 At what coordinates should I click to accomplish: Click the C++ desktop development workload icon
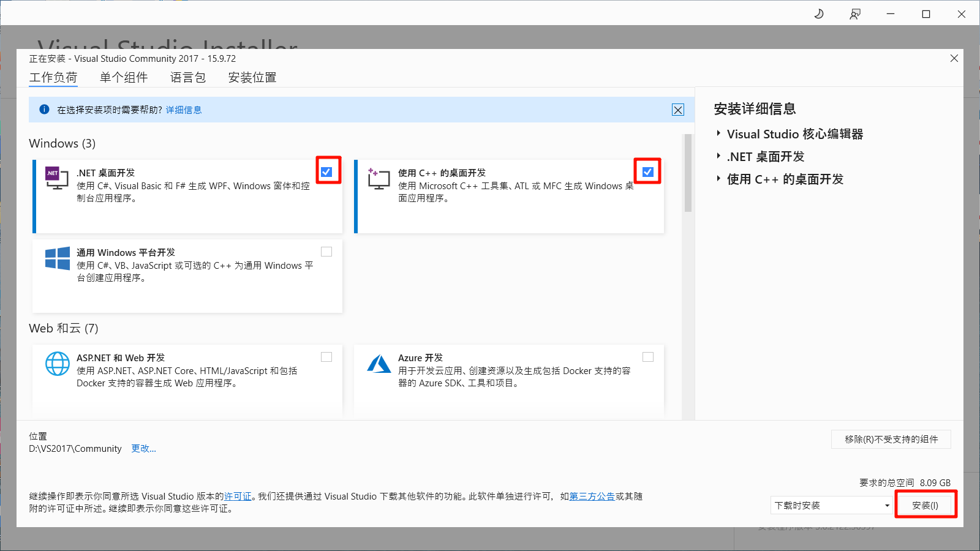coord(379,178)
